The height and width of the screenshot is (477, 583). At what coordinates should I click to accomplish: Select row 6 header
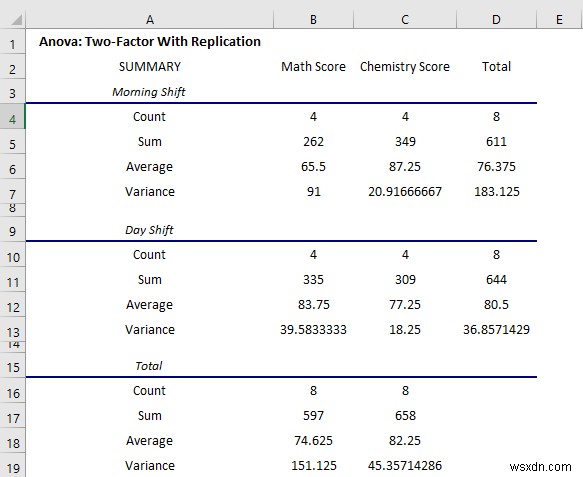pyautogui.click(x=13, y=167)
